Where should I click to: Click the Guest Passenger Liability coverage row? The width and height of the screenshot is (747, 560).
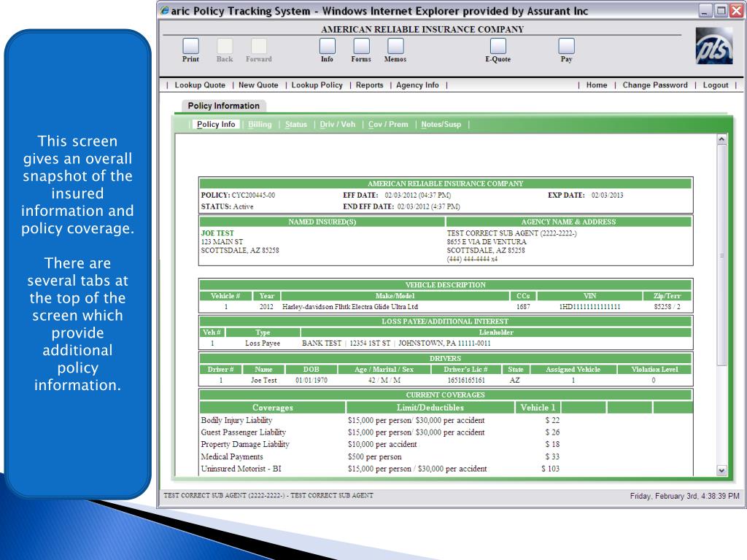click(446, 432)
